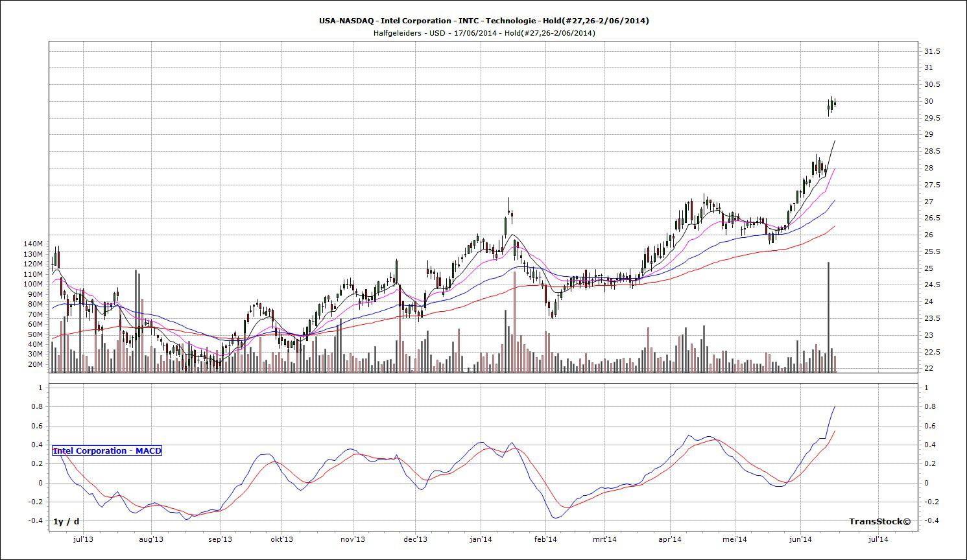Screen dimensions: 967x560
Task: Click the 25.5 price axis label
Action: [x=932, y=252]
